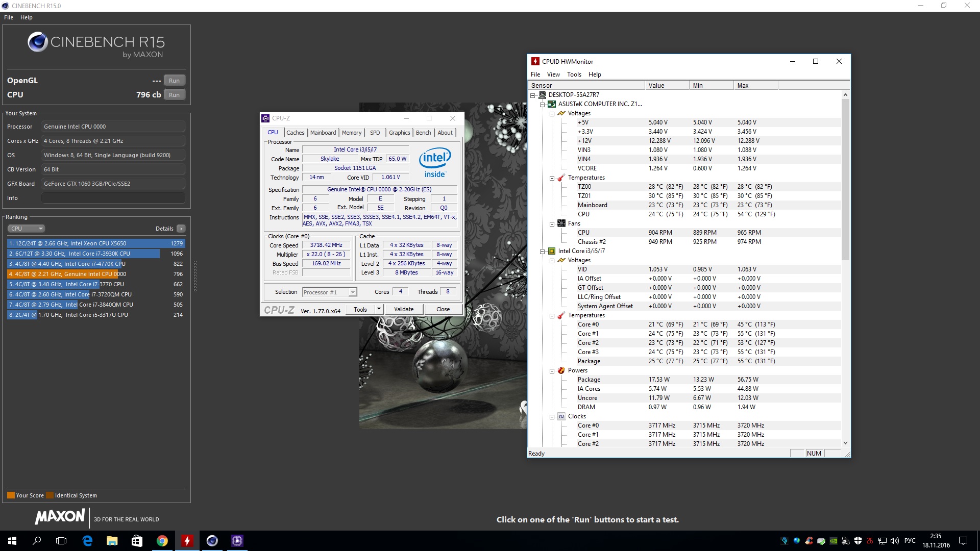Image resolution: width=980 pixels, height=551 pixels.
Task: Click the Cinebench taskbar icon
Action: point(212,541)
